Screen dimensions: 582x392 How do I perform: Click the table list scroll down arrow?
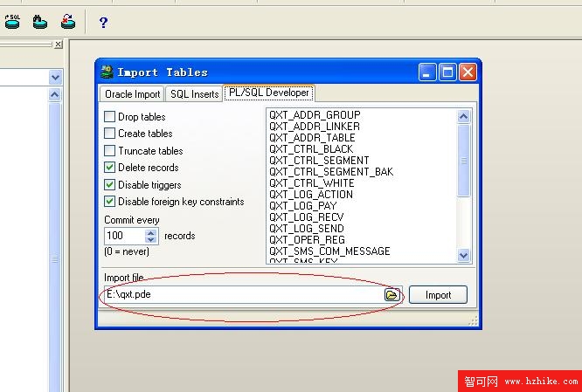click(463, 255)
